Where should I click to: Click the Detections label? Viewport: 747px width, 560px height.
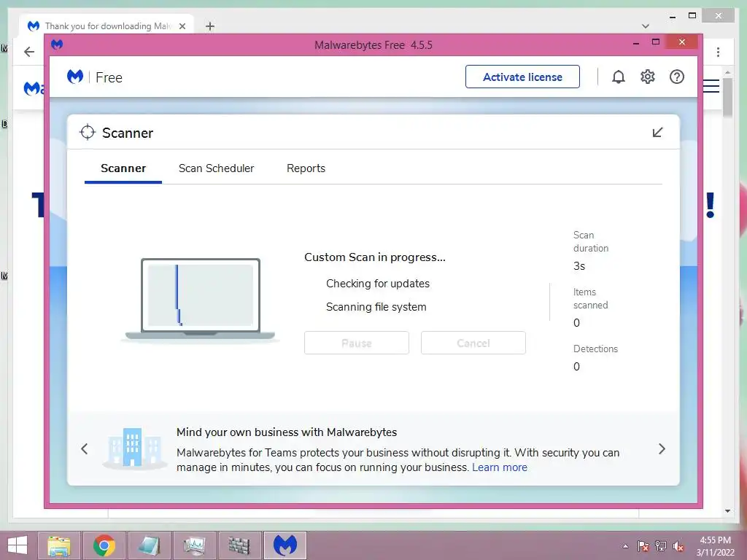[x=595, y=349]
